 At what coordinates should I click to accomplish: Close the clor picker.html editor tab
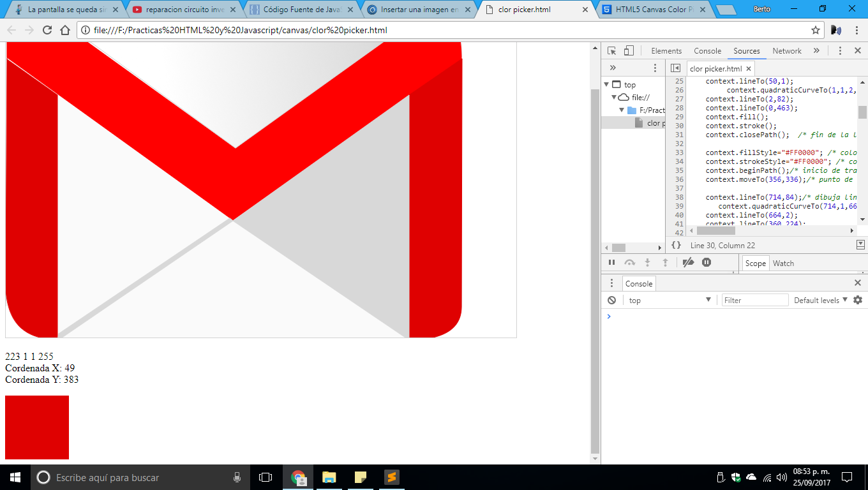pos(749,69)
